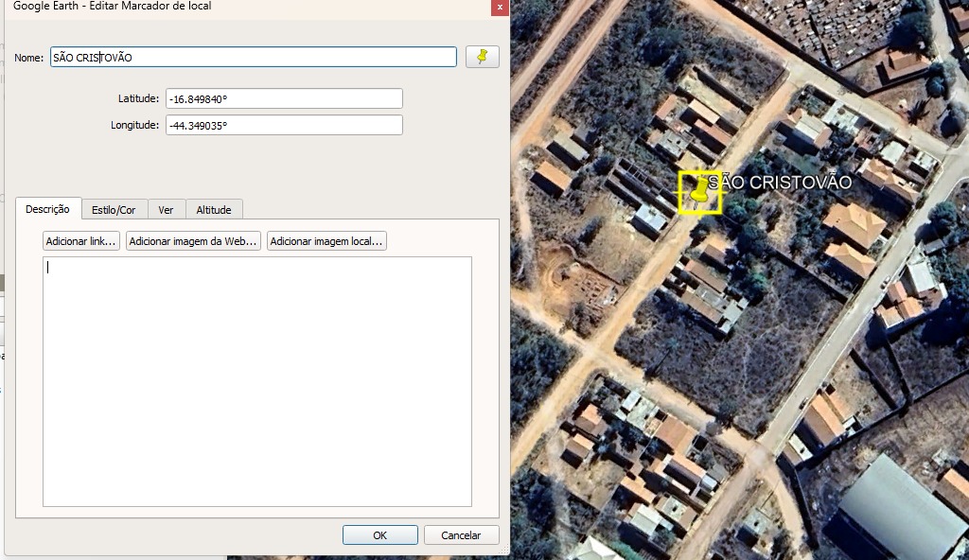This screenshot has width=969, height=560.
Task: Open the Estilo/Cor tab
Action: tap(114, 210)
